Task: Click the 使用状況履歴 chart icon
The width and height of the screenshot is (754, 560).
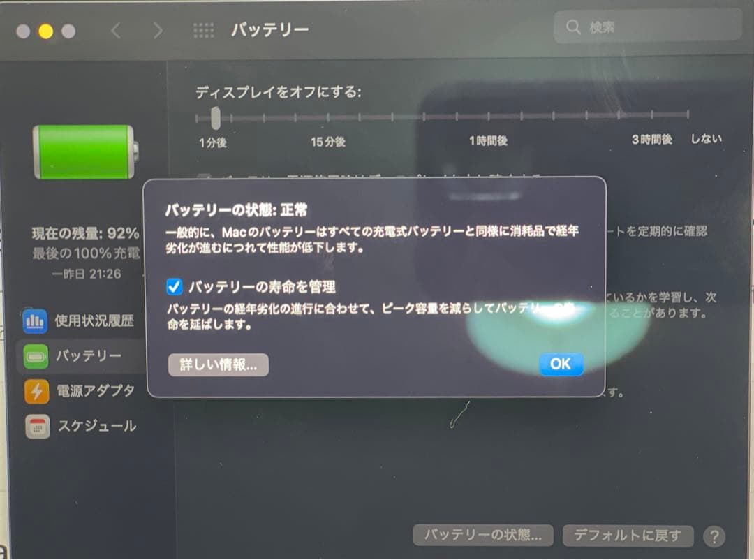Action: tap(35, 321)
